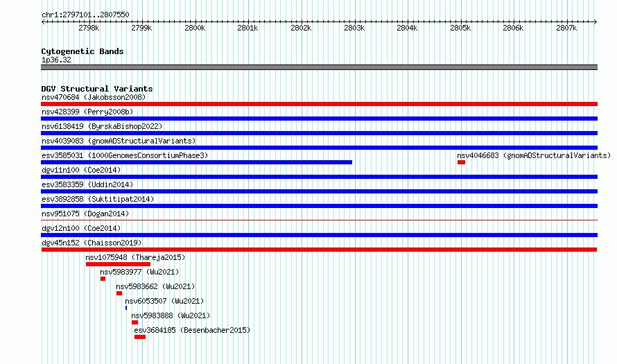Screen dimensions: 617x364
Task: Click the 2799k ruler position
Action: click(x=141, y=28)
